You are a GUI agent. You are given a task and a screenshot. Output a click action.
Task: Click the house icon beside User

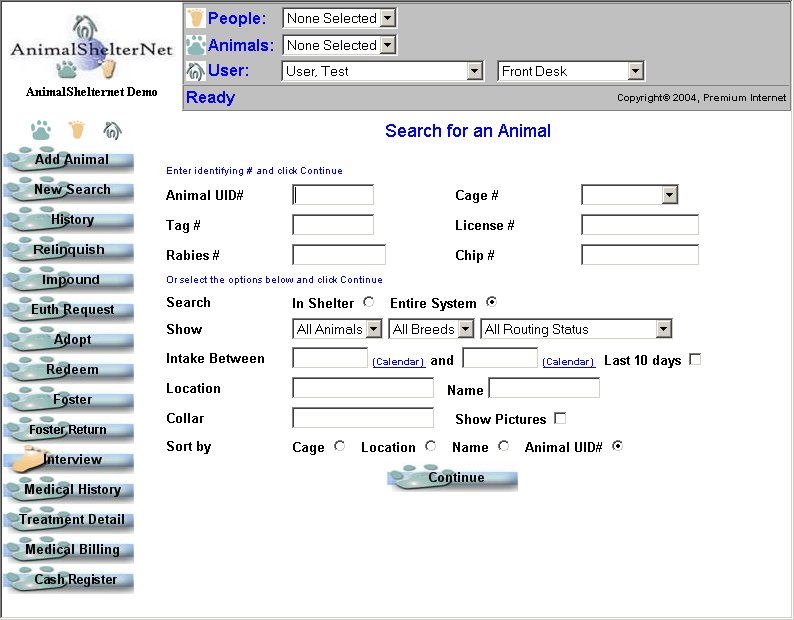pyautogui.click(x=195, y=71)
